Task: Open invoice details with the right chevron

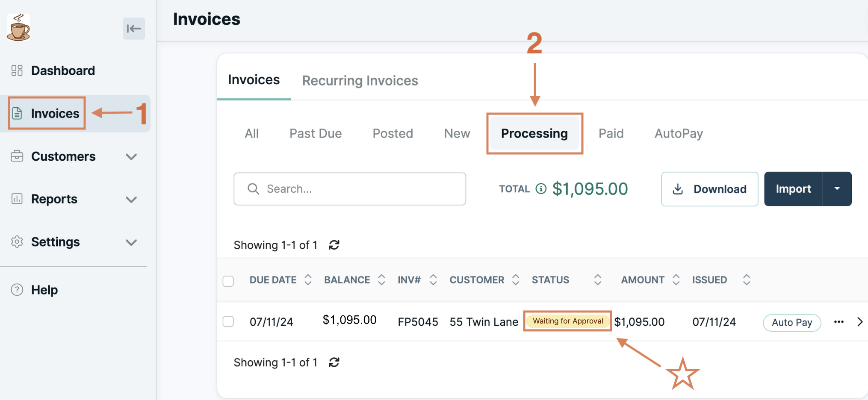Action: [860, 322]
